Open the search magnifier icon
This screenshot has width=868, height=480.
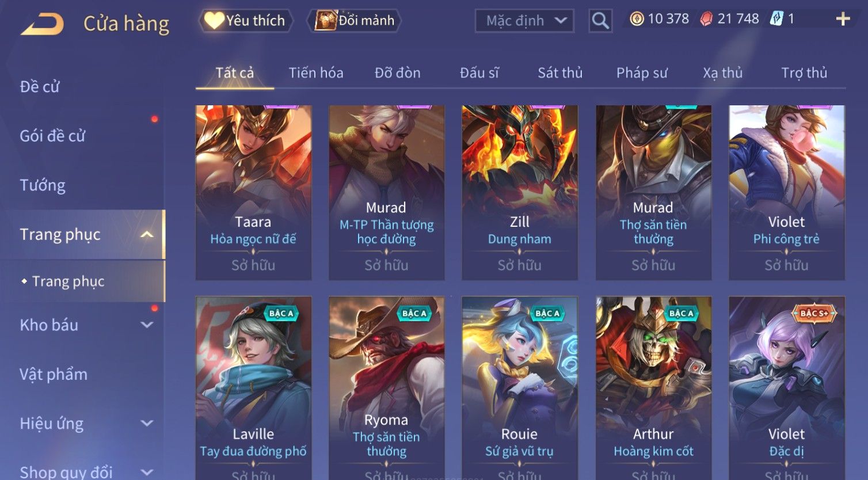coord(600,21)
